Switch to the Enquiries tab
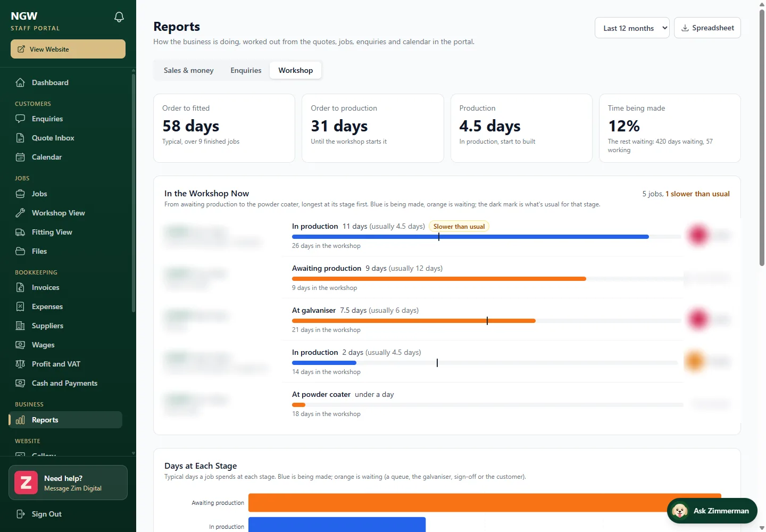The width and height of the screenshot is (766, 532). tap(246, 70)
